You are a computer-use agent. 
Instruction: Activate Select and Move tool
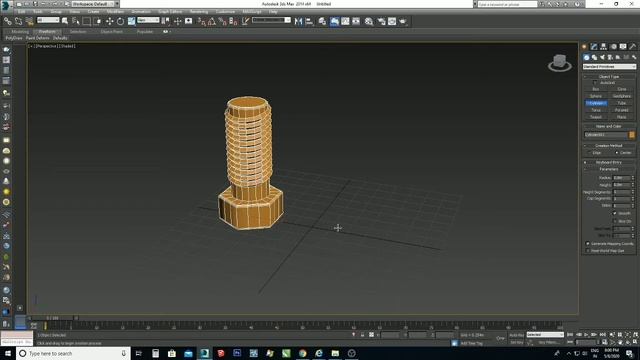[x=109, y=21]
